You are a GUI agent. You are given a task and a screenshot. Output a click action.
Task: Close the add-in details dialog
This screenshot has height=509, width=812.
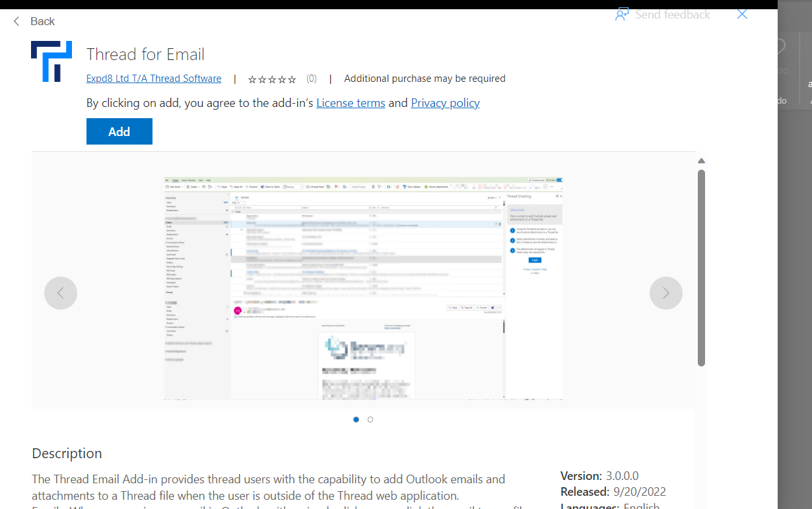point(742,15)
